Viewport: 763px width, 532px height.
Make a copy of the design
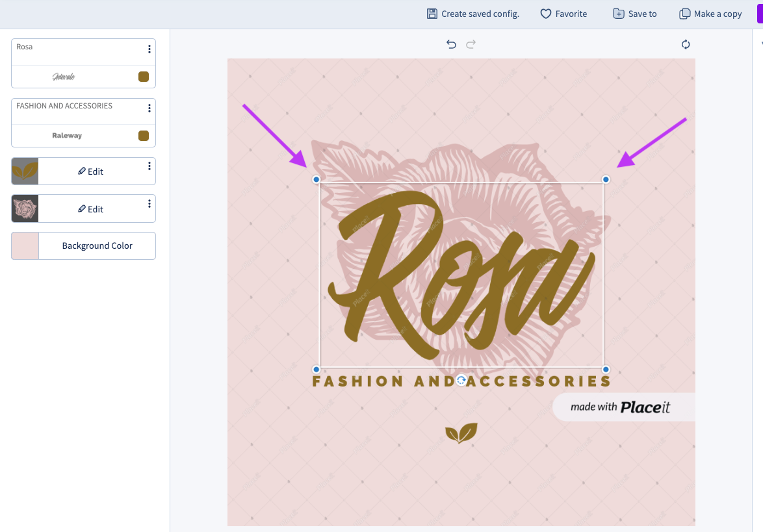coord(710,14)
